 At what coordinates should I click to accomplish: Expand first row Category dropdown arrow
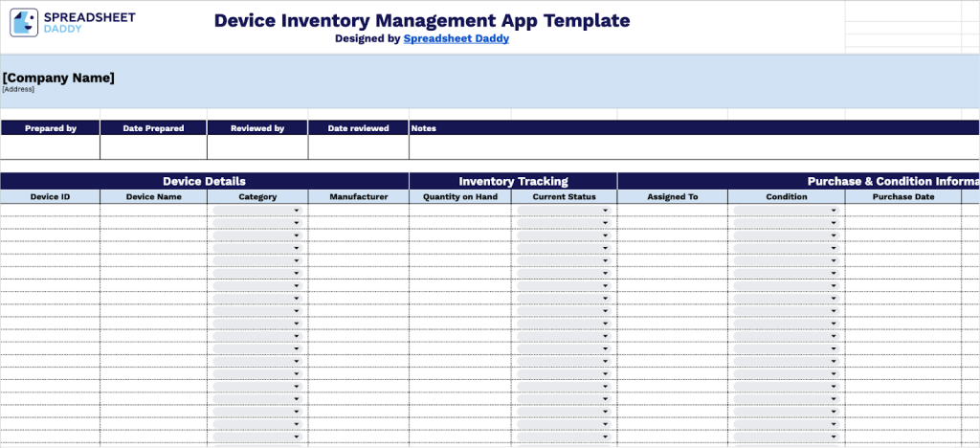pyautogui.click(x=297, y=211)
